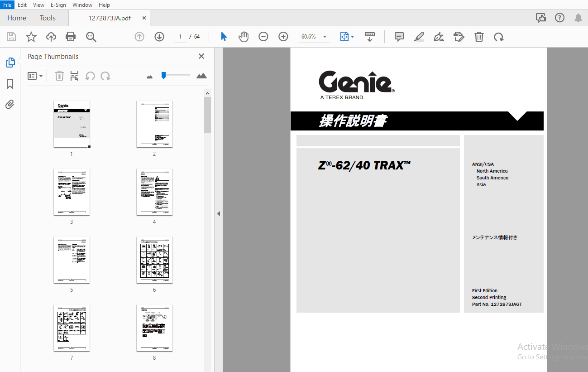This screenshot has width=588, height=372.
Task: Collapse the navigation pane with the arrow
Action: 219,213
